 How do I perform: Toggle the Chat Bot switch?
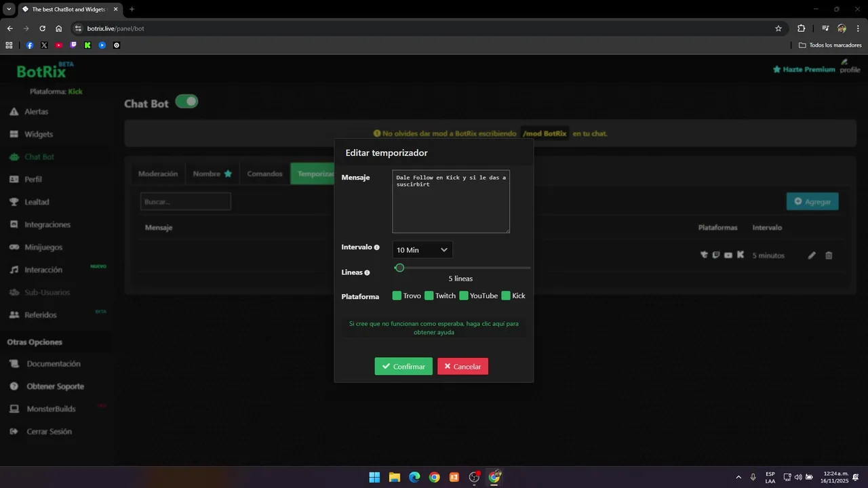[186, 102]
